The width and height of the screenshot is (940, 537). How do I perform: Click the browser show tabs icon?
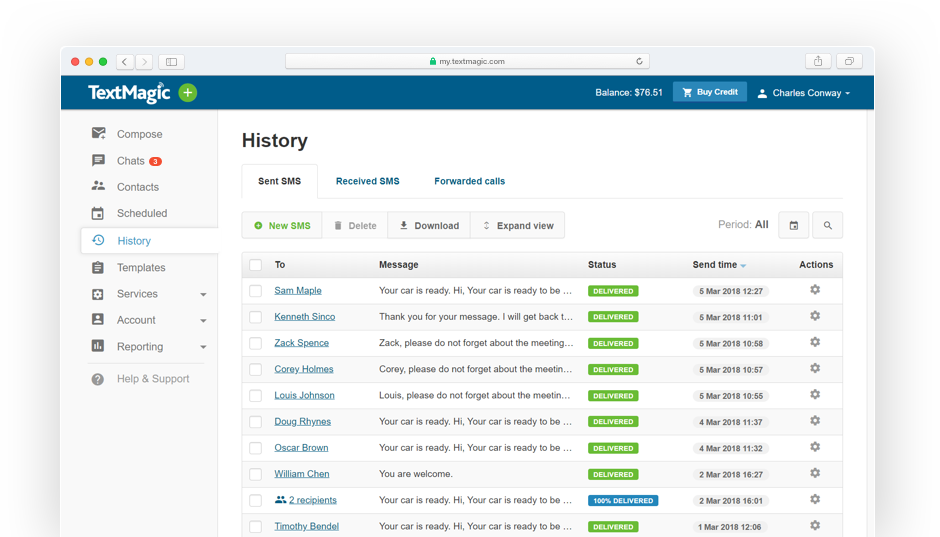[x=849, y=61]
